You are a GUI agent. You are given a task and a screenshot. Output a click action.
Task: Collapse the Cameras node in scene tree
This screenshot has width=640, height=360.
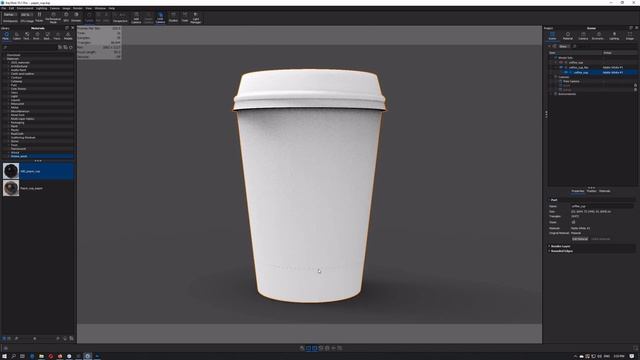[x=556, y=77]
